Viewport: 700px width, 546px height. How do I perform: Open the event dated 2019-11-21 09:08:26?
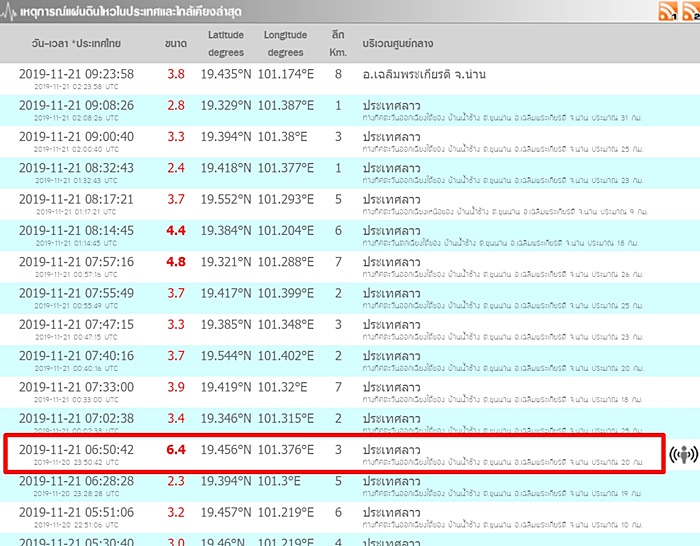tap(76, 105)
